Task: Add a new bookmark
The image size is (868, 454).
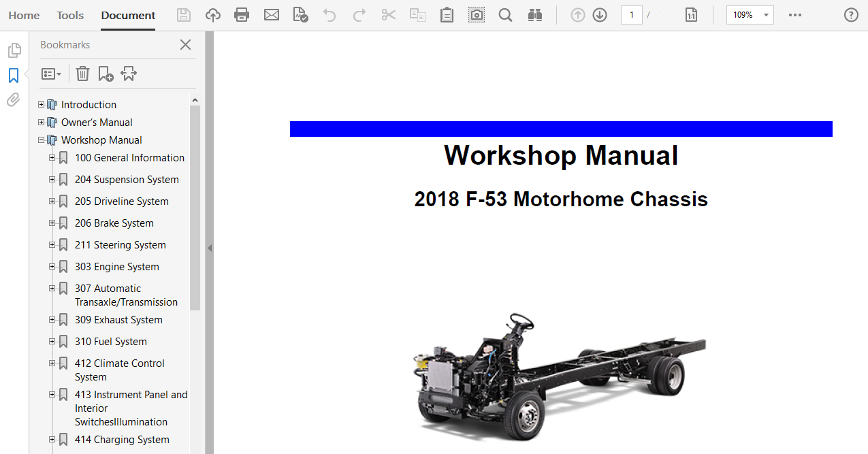Action: (106, 73)
